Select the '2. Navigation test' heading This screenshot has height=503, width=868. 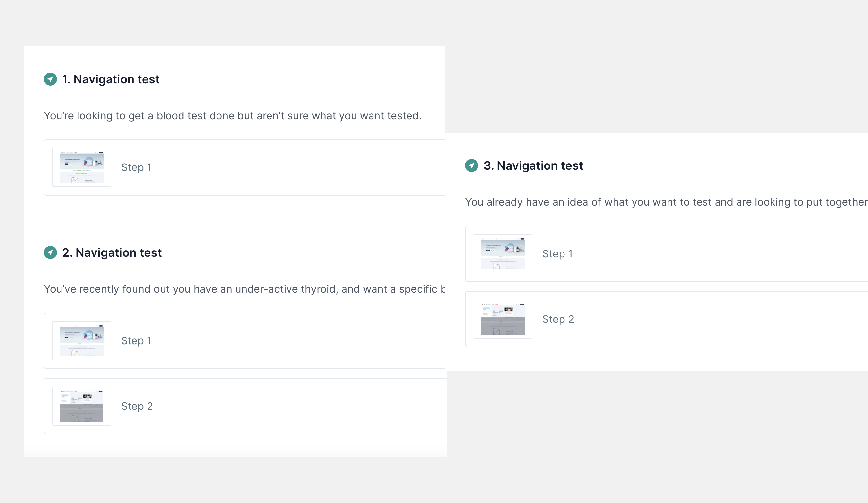point(112,252)
